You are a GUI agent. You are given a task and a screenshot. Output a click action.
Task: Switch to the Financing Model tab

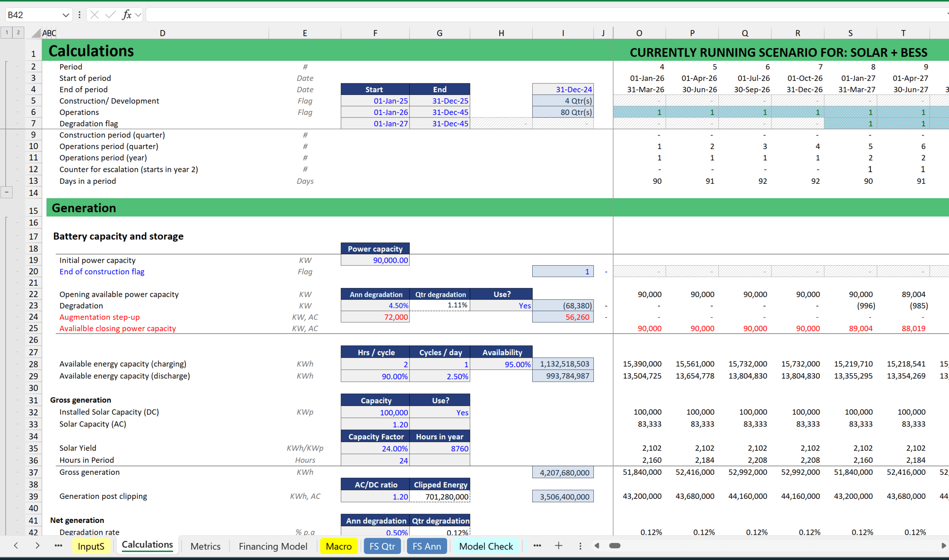pos(273,546)
